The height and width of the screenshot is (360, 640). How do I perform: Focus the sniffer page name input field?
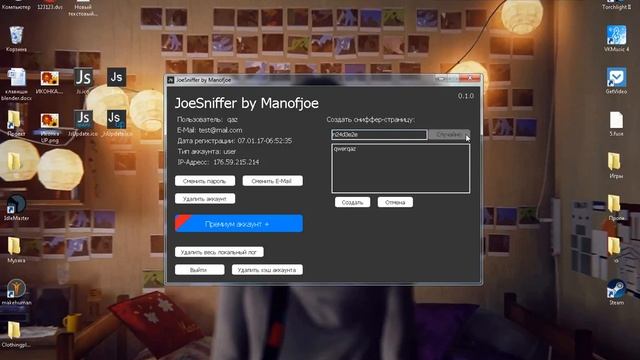coord(379,134)
